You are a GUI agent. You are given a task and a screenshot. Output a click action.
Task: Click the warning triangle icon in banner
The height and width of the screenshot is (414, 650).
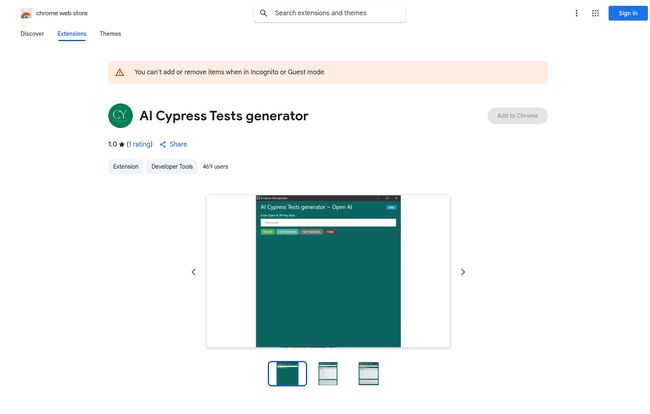[x=120, y=73]
